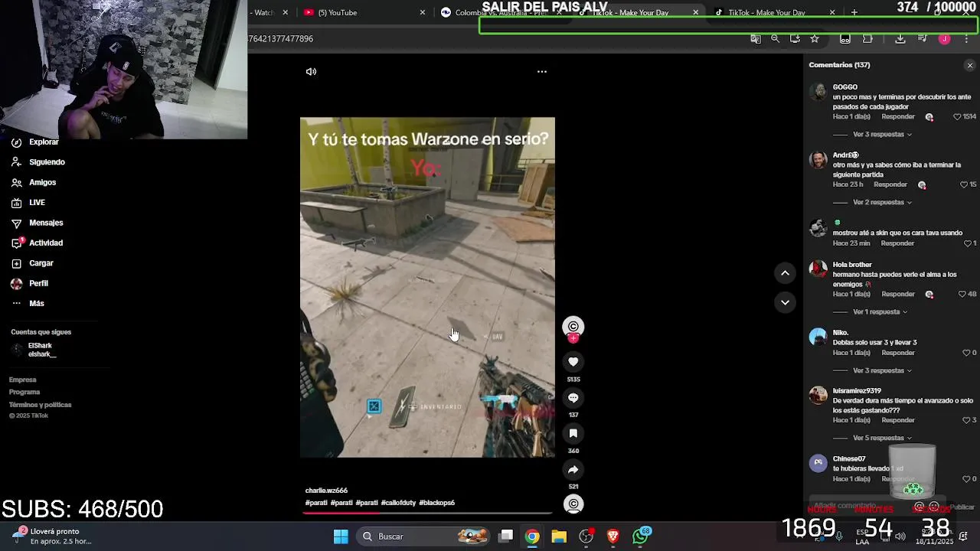Like Hola brother's comment with 48 likes
980x551 pixels.
click(962, 294)
